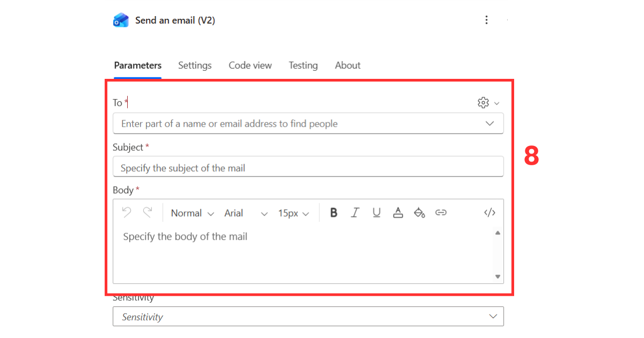Select the Insert link icon

(441, 212)
